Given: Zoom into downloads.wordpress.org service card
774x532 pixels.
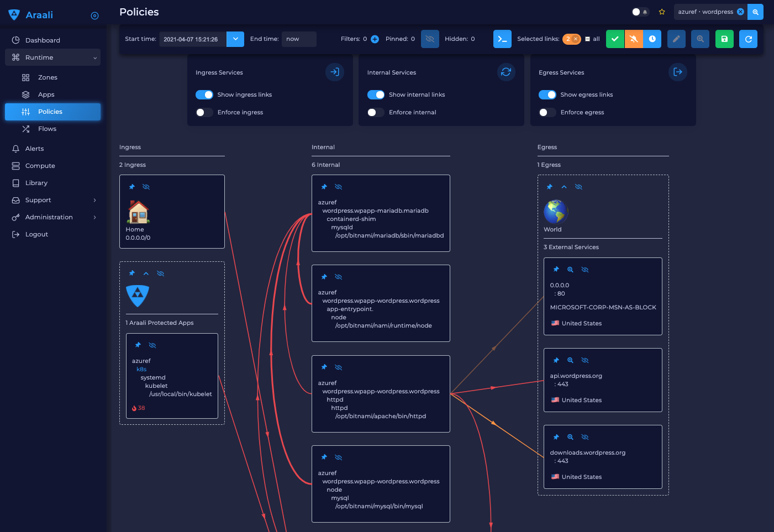Looking at the screenshot, I should [x=570, y=437].
